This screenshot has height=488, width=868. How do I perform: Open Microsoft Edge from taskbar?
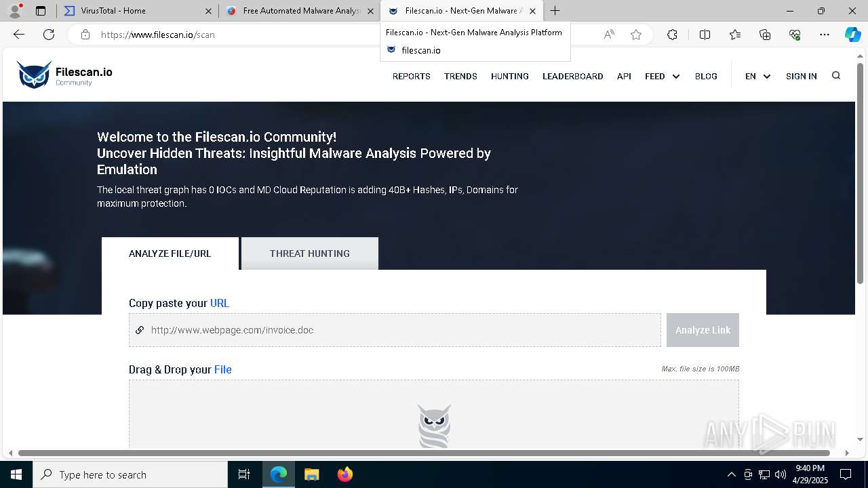279,474
